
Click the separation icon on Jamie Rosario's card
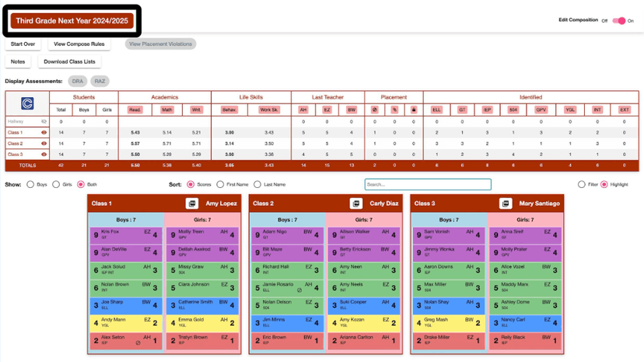[299, 290]
